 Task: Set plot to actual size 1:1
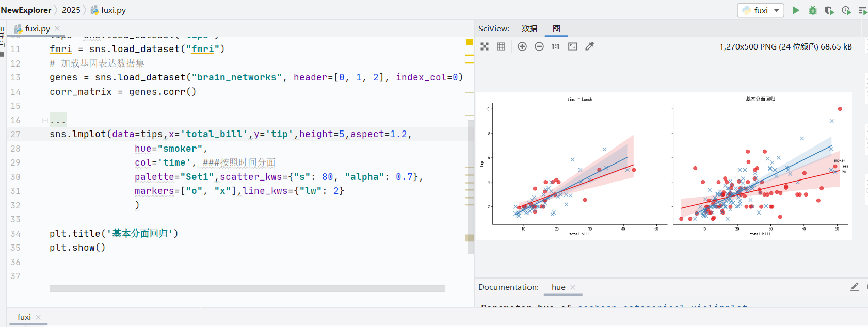(555, 46)
